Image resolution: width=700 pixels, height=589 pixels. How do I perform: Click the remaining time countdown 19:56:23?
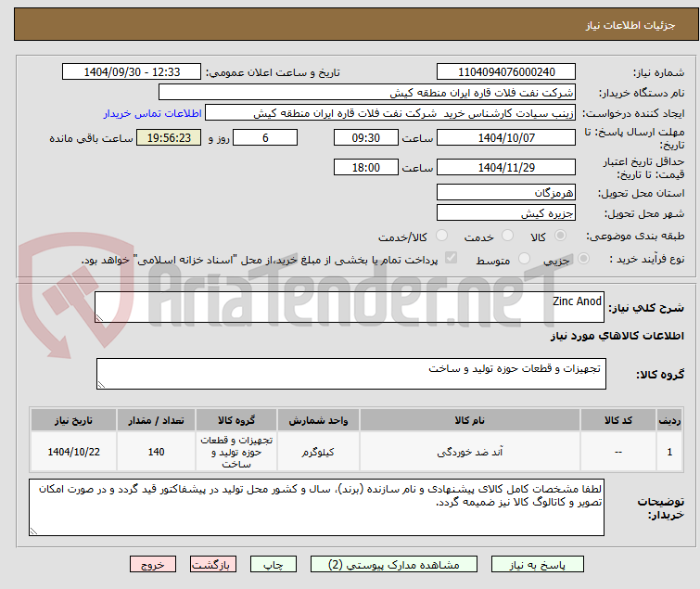[169, 137]
